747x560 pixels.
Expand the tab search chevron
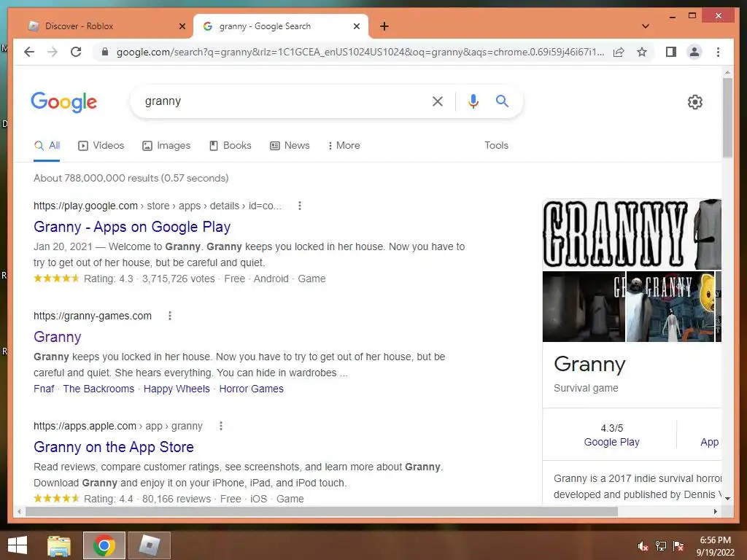coord(646,26)
